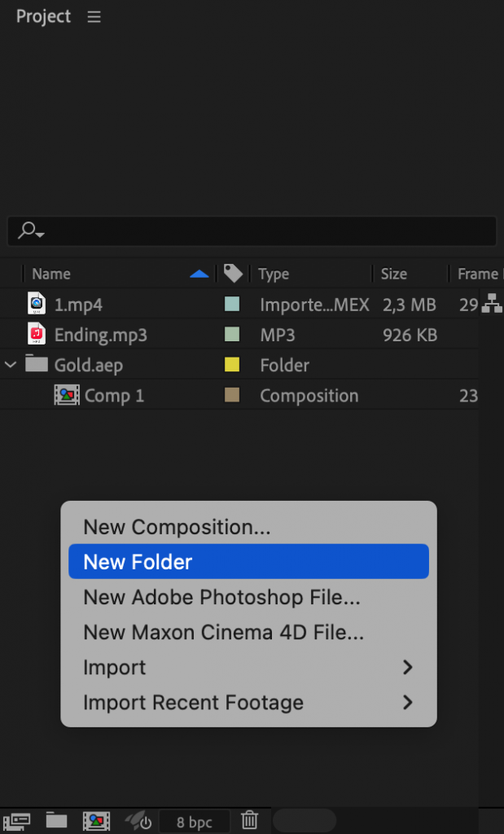504x834 pixels.
Task: Click the yellow label swatch of Gold.aep
Action: coord(232,365)
